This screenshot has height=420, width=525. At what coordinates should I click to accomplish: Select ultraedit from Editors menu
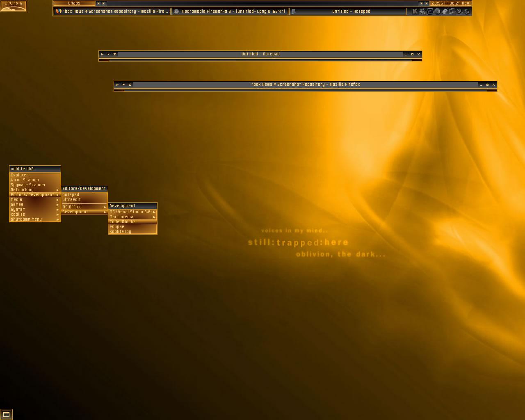coord(72,200)
